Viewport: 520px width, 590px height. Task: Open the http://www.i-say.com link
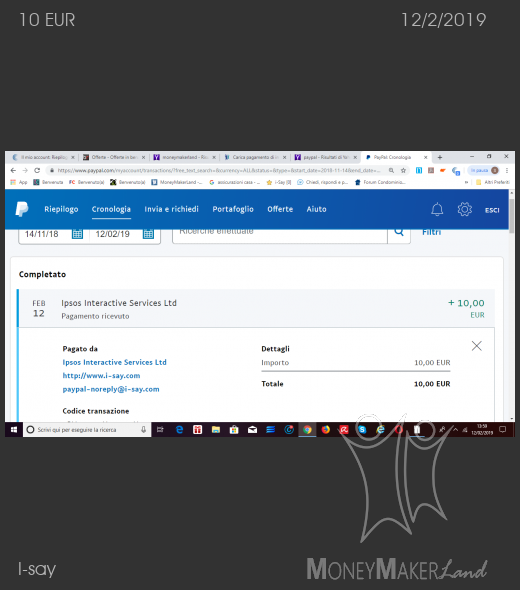coord(101,376)
